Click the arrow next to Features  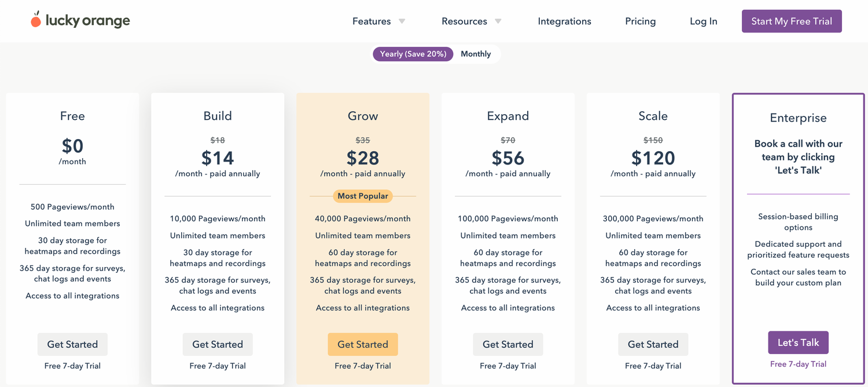click(402, 21)
